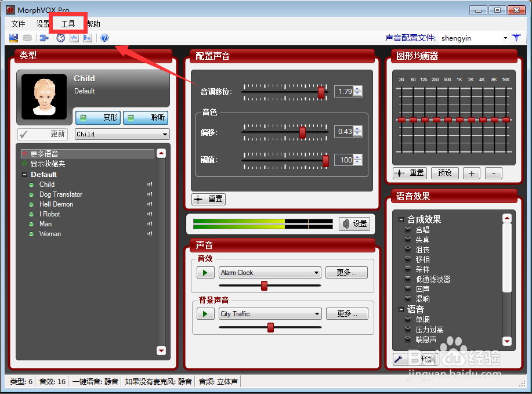532x394 pixels.
Task: Toggle the 移相 phaser effect
Action: tap(408, 259)
